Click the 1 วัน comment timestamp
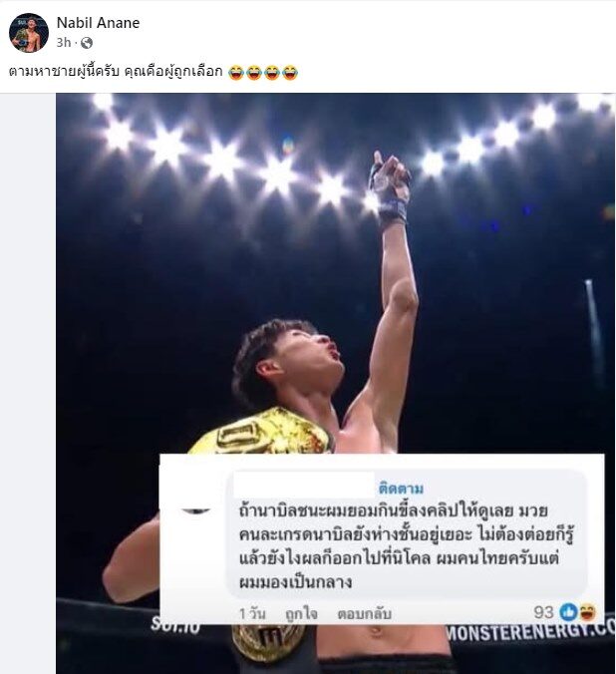The height and width of the screenshot is (674, 616). pyautogui.click(x=252, y=614)
